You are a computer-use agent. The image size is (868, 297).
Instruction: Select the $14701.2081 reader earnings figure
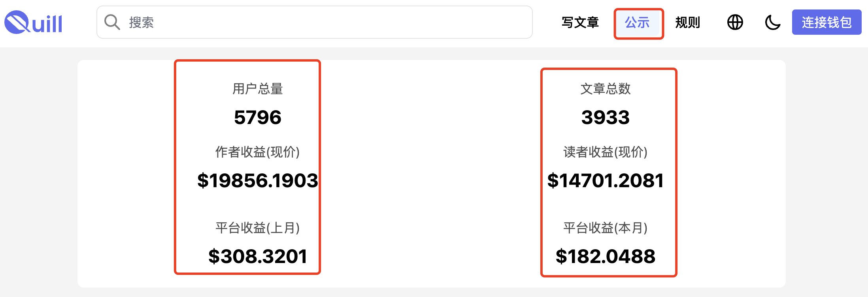tap(605, 180)
